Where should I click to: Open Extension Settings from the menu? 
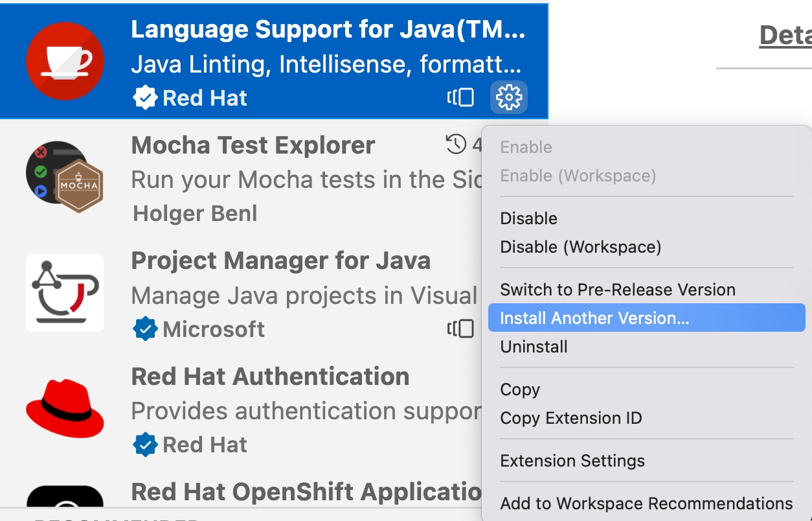tap(572, 461)
